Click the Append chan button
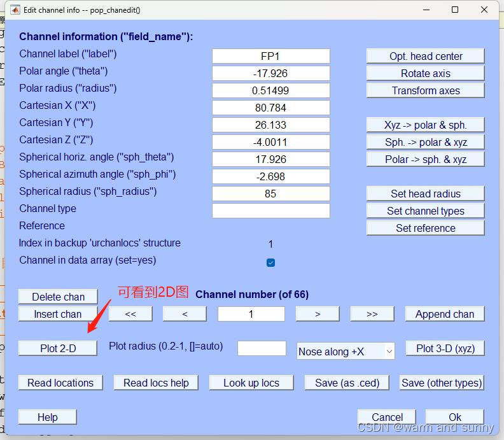504x440 pixels. (445, 314)
